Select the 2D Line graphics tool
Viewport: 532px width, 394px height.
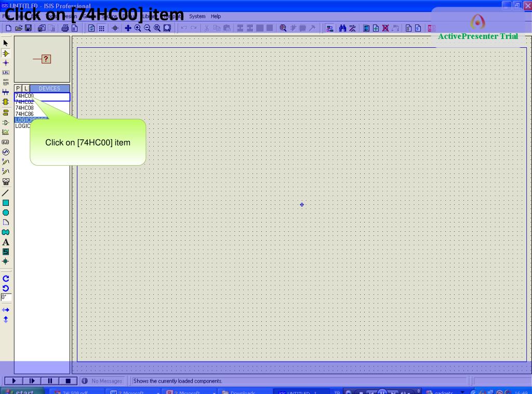coord(6,193)
